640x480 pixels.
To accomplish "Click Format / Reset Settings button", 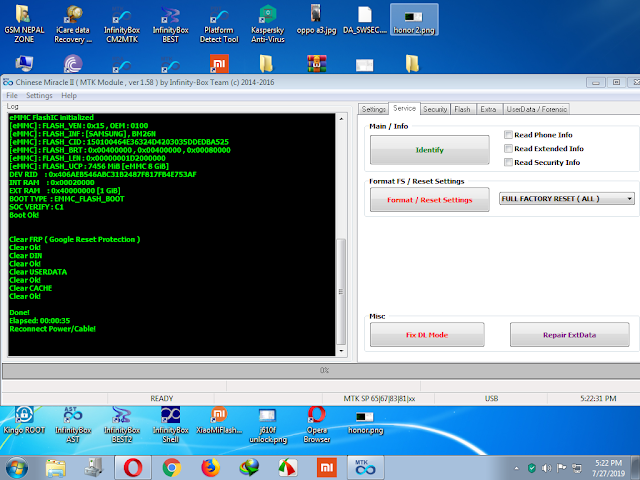I will tap(429, 200).
